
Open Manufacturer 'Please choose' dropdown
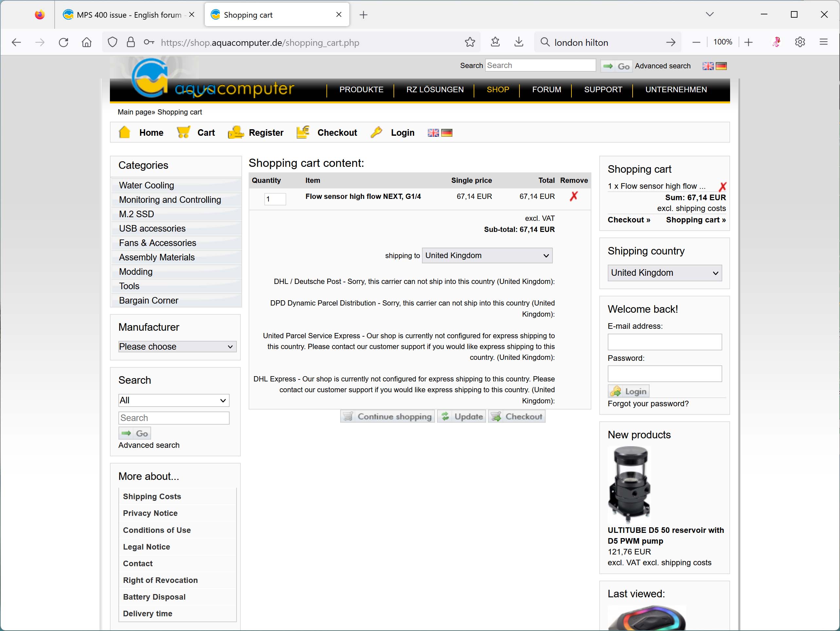tap(177, 347)
